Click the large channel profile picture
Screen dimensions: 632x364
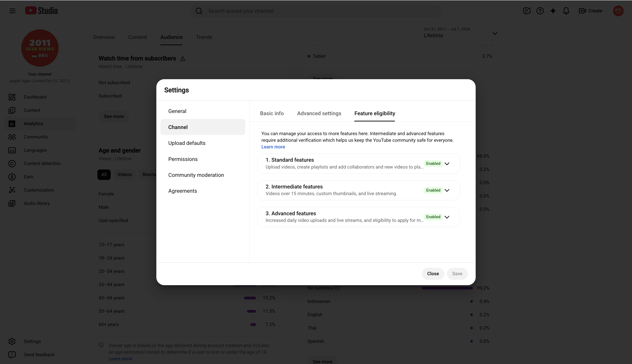point(40,48)
